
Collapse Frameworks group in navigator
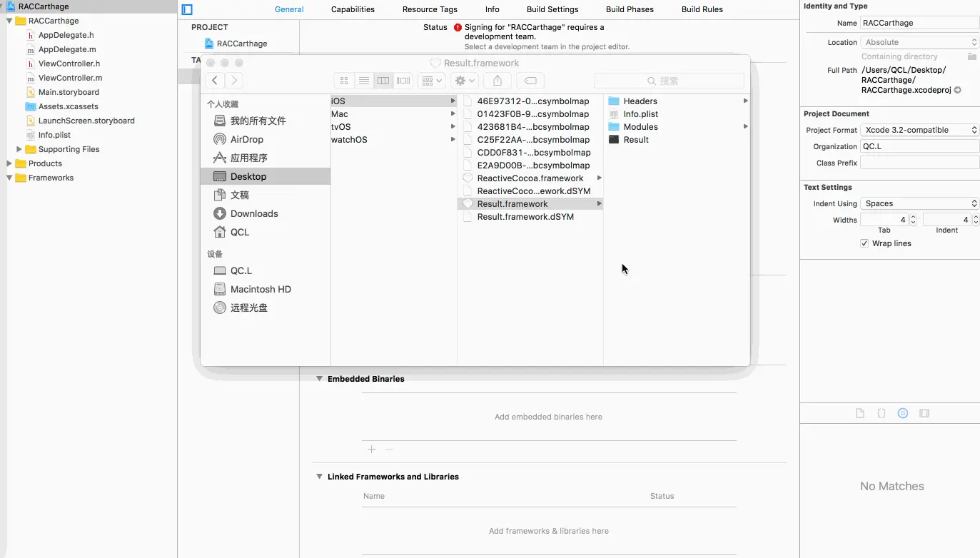click(x=9, y=178)
